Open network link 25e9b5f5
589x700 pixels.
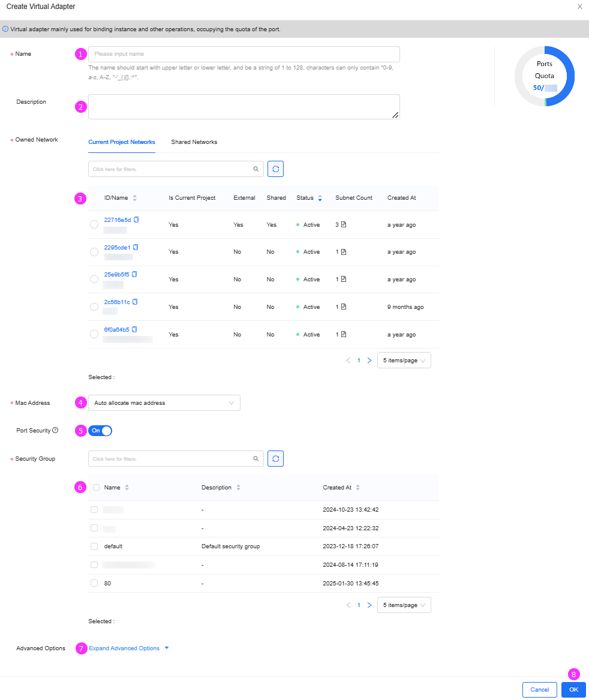[116, 274]
